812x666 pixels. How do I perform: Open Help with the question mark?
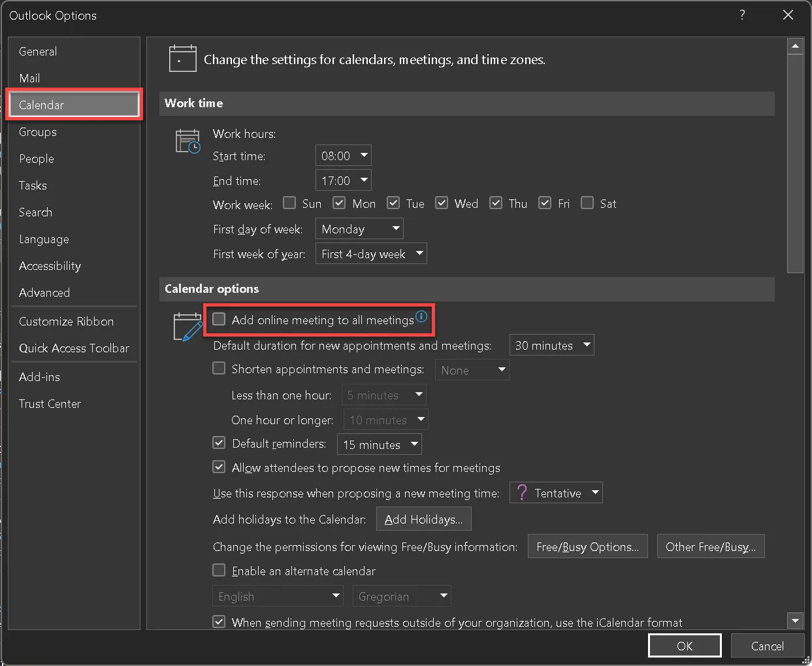[x=742, y=14]
